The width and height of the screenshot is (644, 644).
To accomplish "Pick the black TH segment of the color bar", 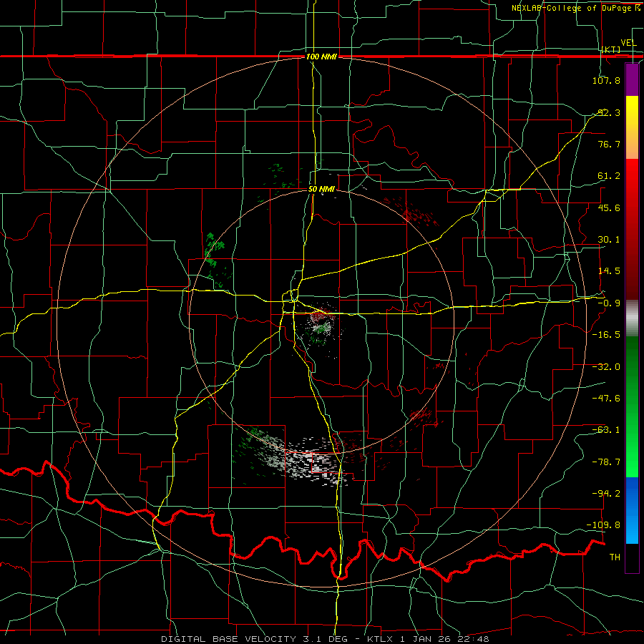I will 632,558.
